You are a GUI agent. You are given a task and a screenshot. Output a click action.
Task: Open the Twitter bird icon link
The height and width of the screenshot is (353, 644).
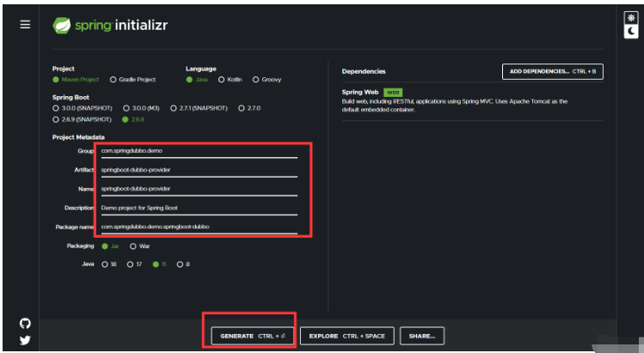pos(25,340)
